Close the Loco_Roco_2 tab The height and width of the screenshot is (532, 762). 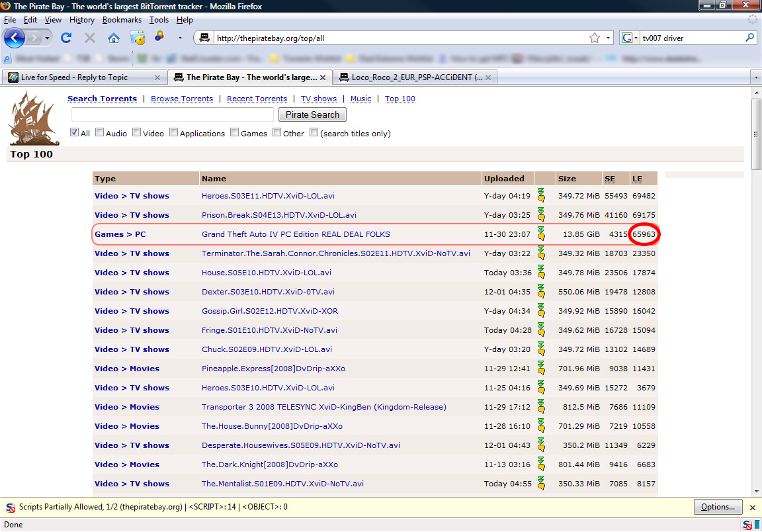[488, 77]
